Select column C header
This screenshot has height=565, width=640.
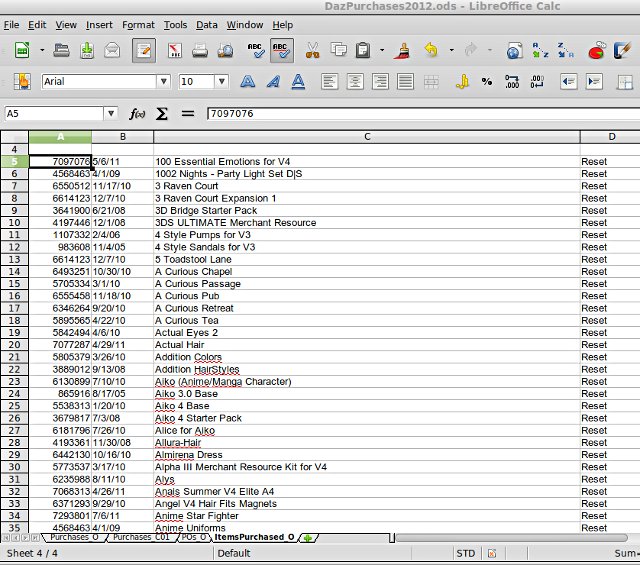(x=367, y=137)
